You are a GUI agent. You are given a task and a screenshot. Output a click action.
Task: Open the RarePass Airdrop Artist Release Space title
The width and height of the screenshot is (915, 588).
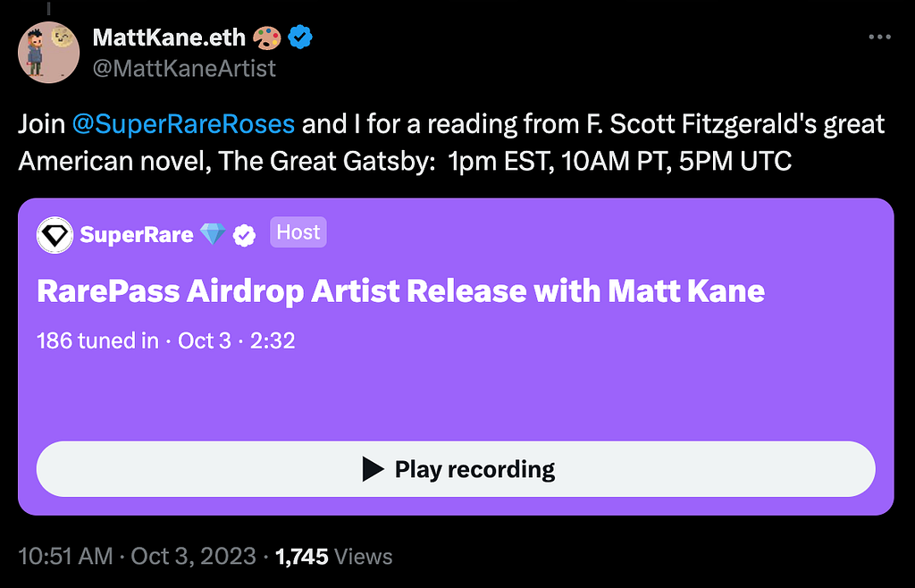[400, 291]
